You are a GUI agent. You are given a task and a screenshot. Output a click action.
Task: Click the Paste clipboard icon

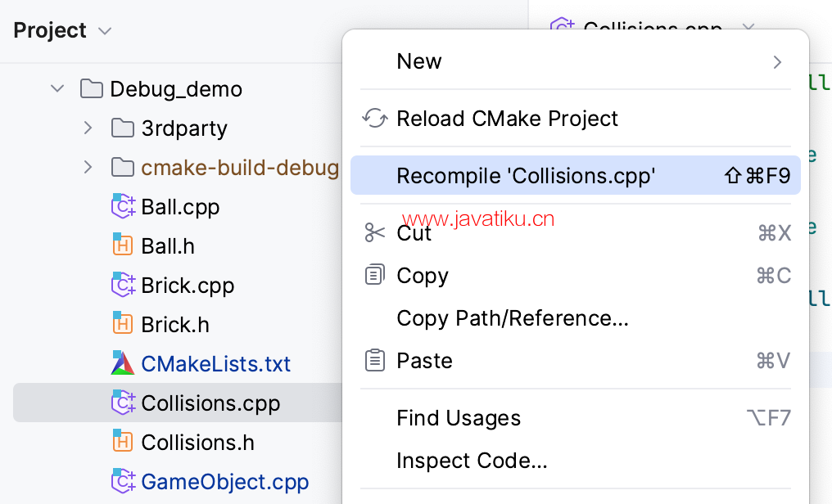tap(374, 360)
